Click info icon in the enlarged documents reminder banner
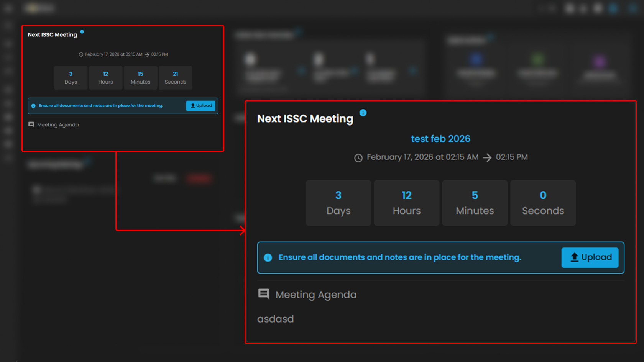 [x=268, y=258]
